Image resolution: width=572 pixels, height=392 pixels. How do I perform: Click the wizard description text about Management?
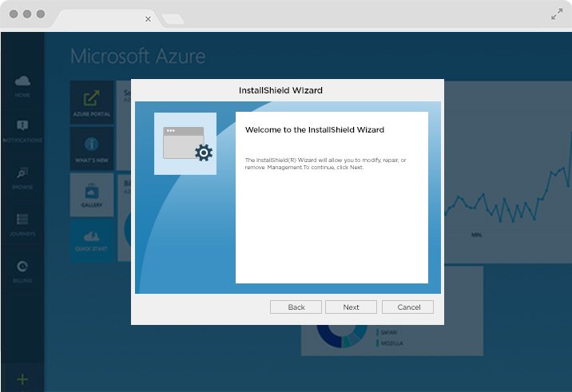(x=325, y=164)
